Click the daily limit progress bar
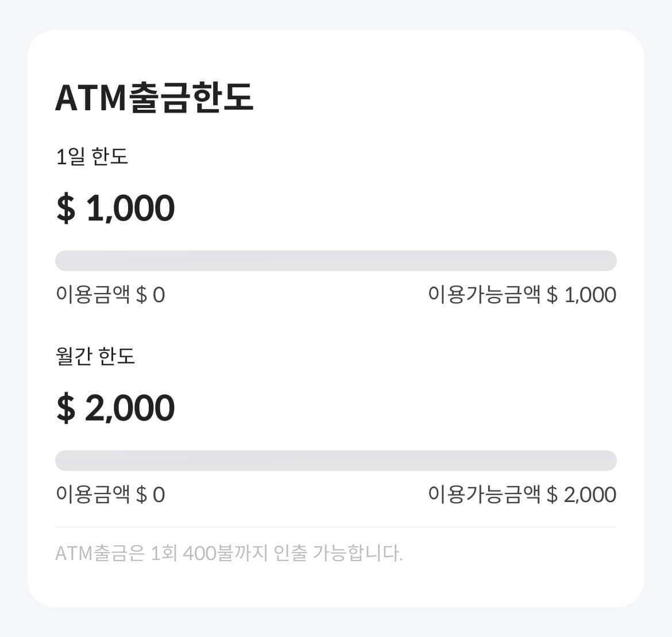This screenshot has height=637, width=672. [x=335, y=260]
